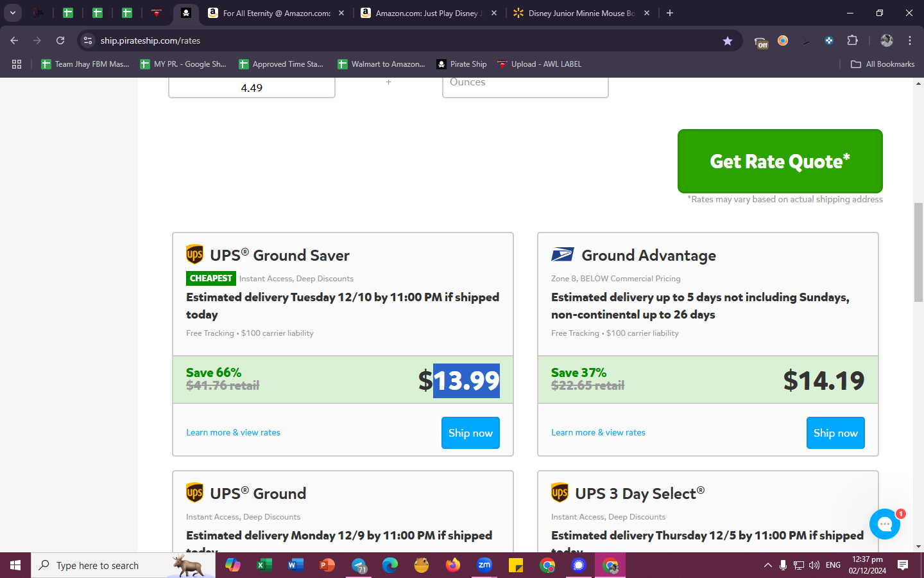This screenshot has height=578, width=924.
Task: Click the CHEAPEST green badge
Action: (x=211, y=278)
